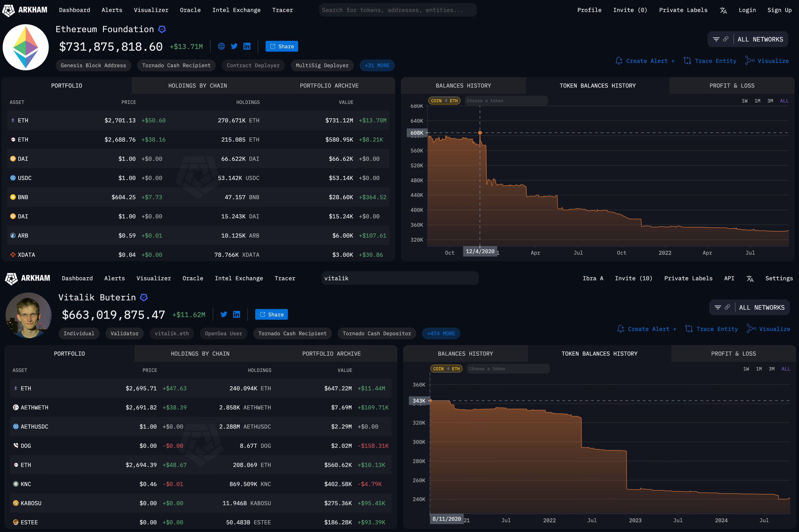799x532 pixels.
Task: Expand the +31 MORE tags
Action: tap(377, 66)
